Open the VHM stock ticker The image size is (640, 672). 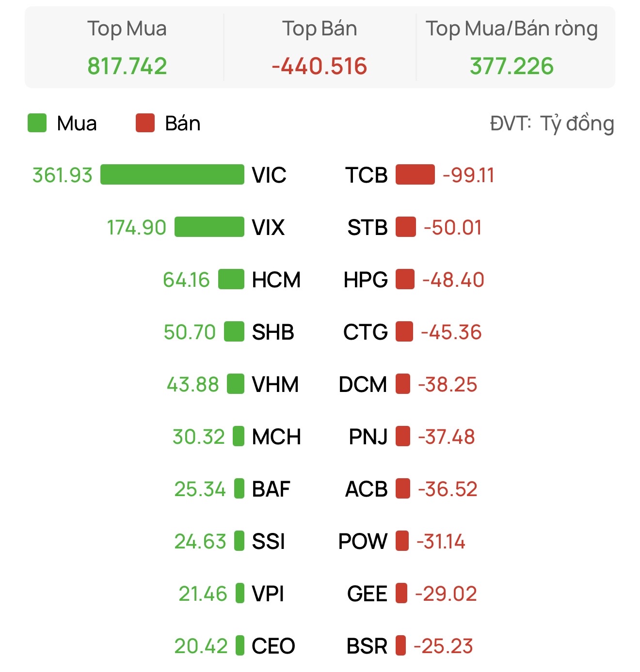275,385
